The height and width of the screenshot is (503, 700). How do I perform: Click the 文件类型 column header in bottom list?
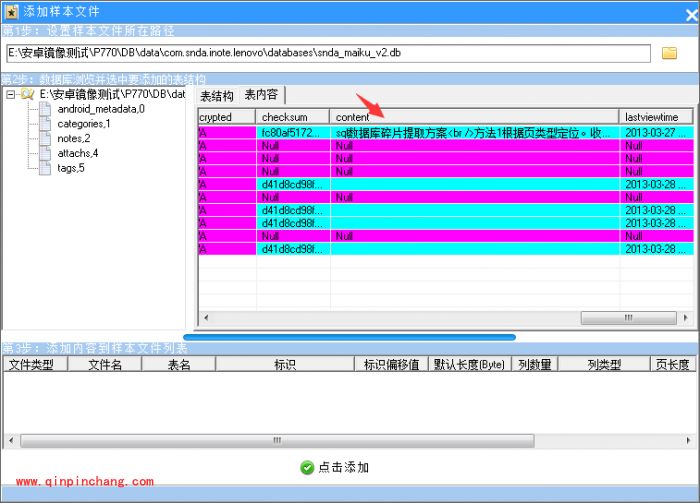pos(34,365)
